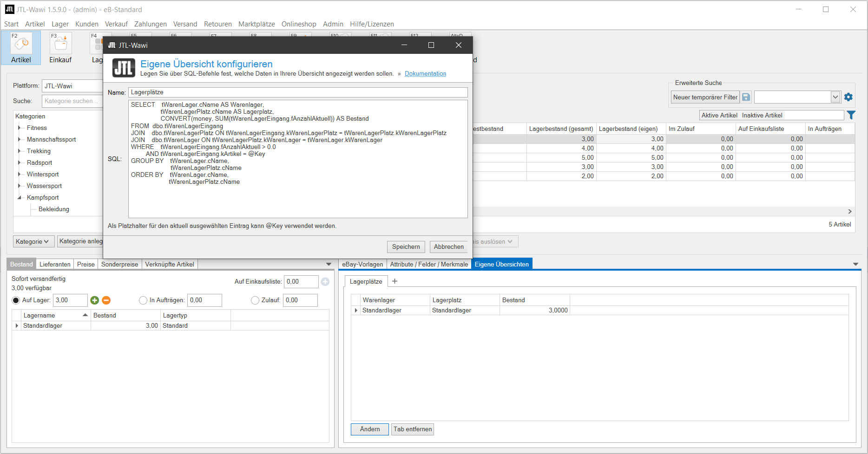
Task: Click orange minus to reduce stock
Action: click(106, 300)
